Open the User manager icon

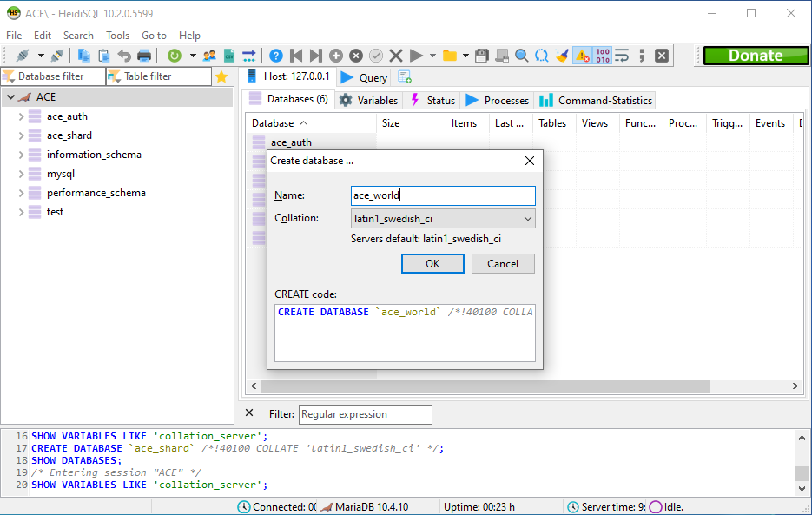pyautogui.click(x=209, y=56)
